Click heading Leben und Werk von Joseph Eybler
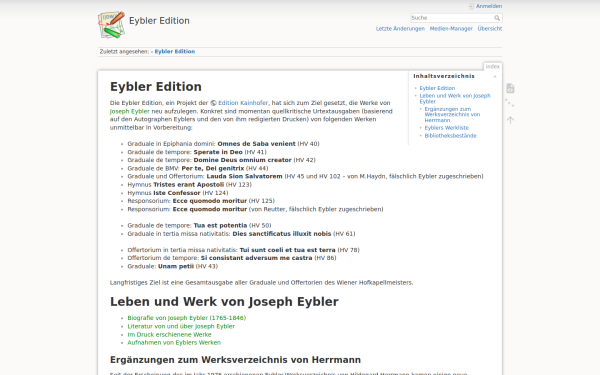600x375 pixels. pos(224,302)
